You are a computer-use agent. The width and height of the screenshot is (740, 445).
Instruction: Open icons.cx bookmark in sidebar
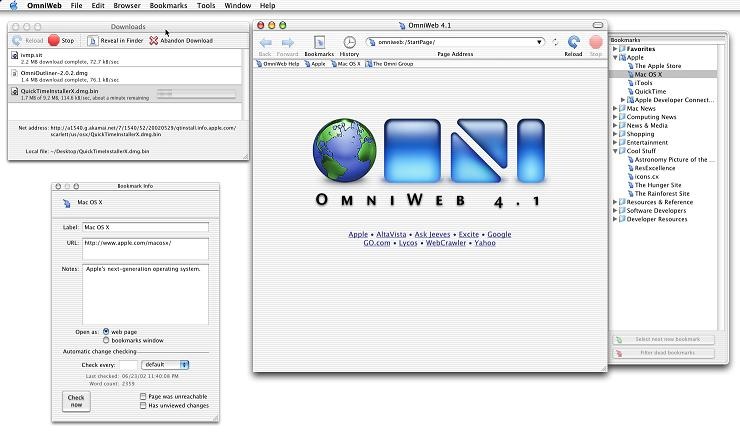tap(647, 176)
